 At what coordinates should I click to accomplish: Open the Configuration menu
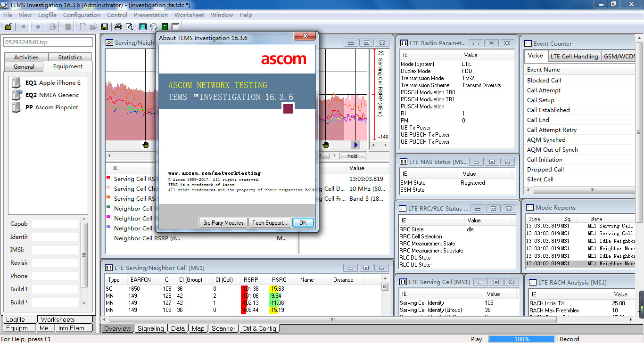click(82, 15)
